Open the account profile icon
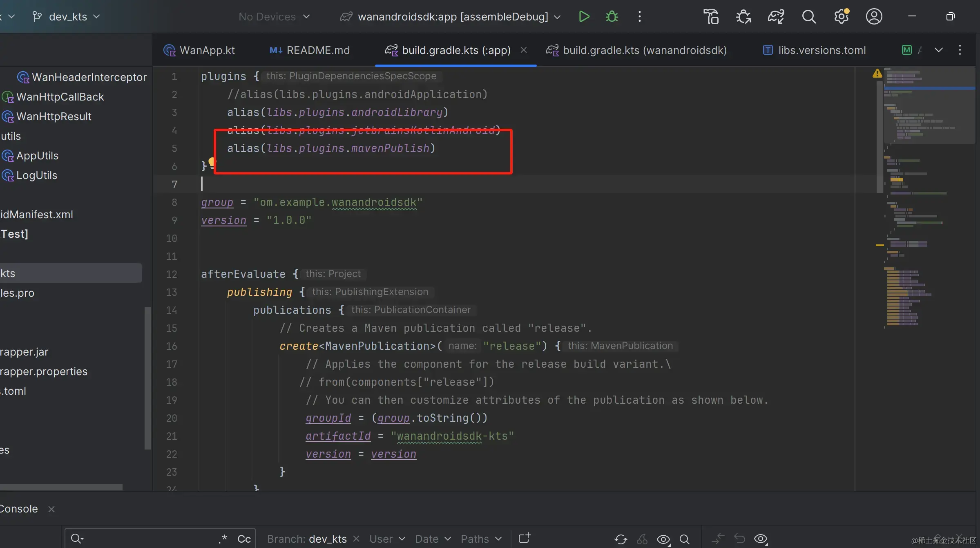Image resolution: width=980 pixels, height=548 pixels. 874,17
